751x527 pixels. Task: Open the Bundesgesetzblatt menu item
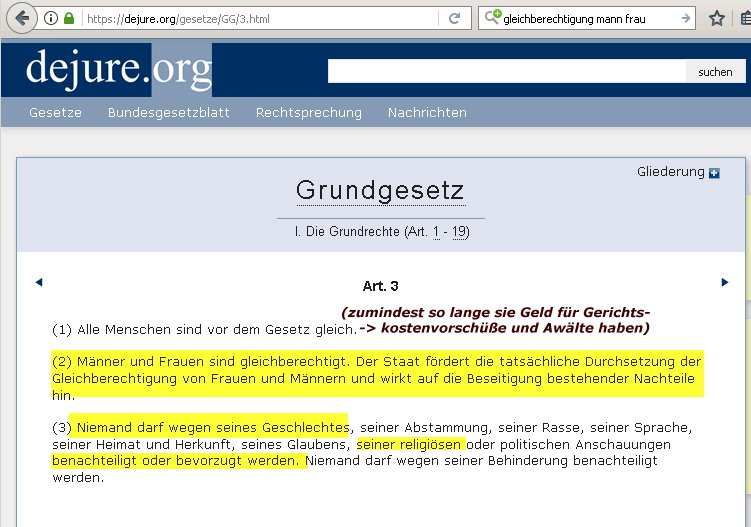[168, 113]
